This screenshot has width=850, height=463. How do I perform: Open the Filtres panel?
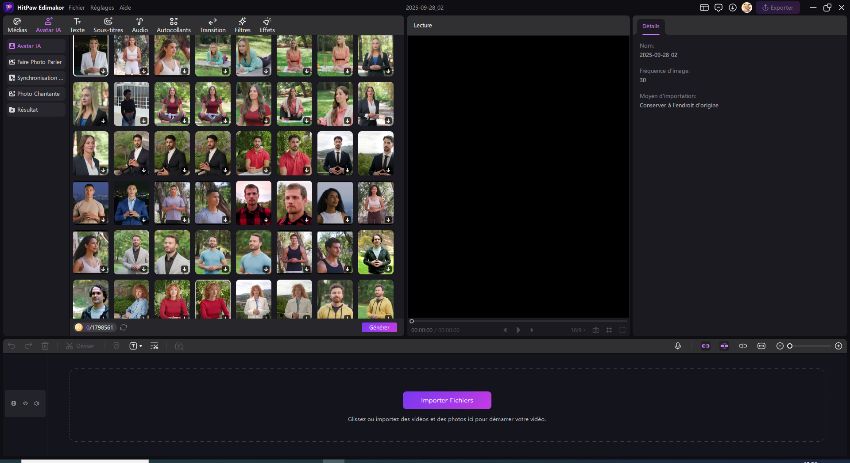pyautogui.click(x=242, y=25)
